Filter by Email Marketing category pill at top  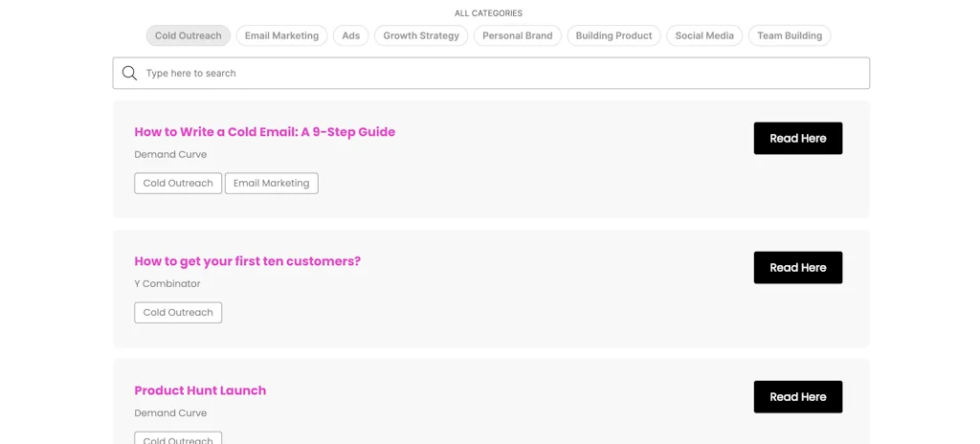[x=281, y=35]
